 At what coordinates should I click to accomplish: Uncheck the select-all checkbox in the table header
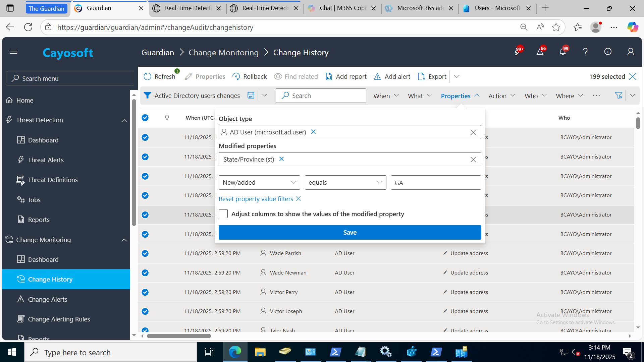click(145, 118)
